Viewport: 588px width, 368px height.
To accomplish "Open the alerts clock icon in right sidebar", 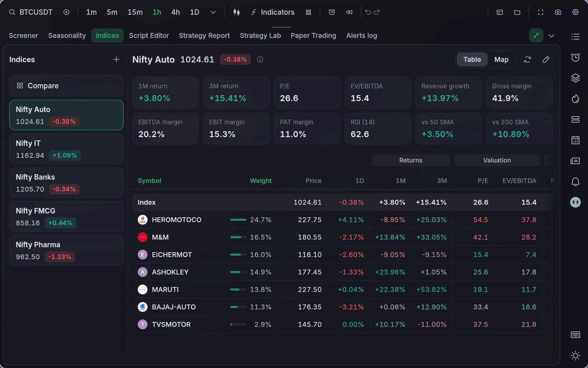I will tap(575, 57).
